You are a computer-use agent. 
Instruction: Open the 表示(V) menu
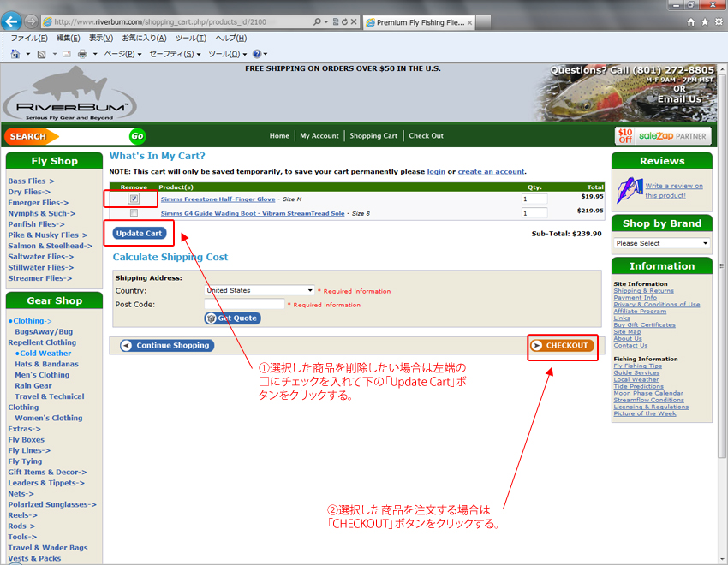(x=101, y=38)
